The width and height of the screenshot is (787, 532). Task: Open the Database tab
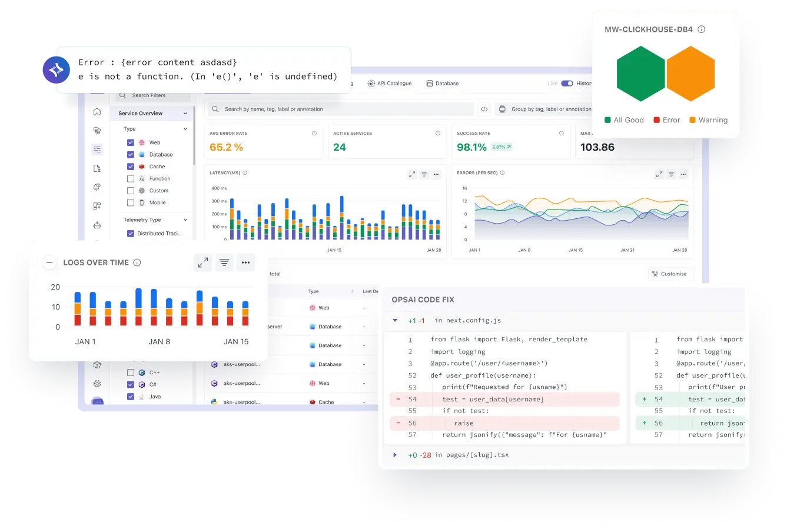442,83
